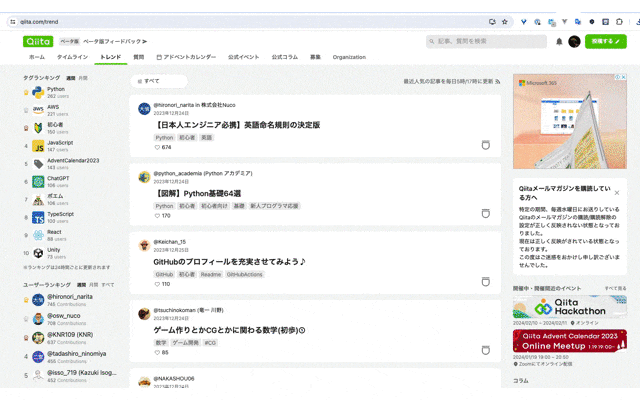Switch user ranking to 月間
This screenshot has width=640, height=400.
(93, 285)
